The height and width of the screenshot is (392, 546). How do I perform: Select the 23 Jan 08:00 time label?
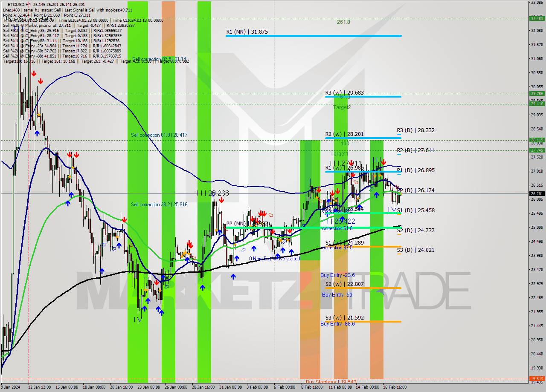click(148, 387)
